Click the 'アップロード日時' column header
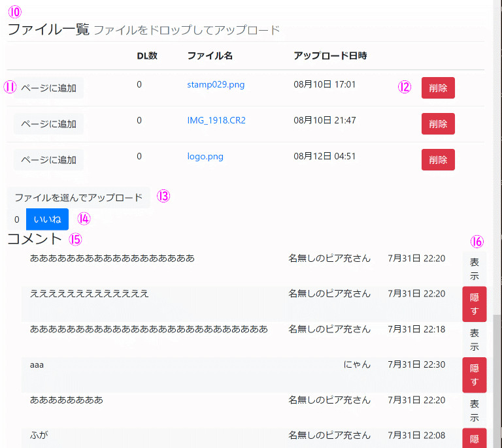 pos(330,56)
